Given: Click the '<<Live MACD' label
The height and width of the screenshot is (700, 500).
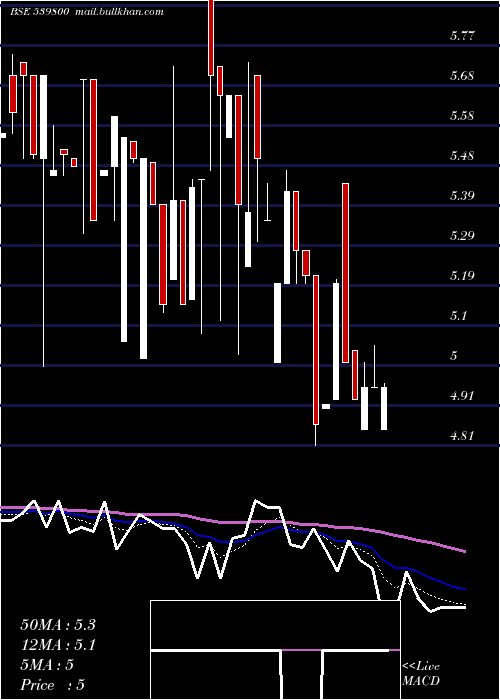Looking at the screenshot, I should point(421,673).
